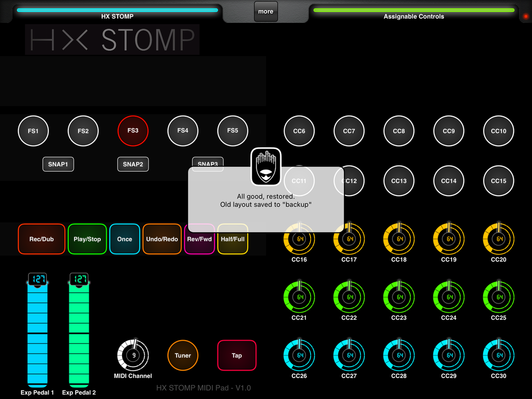Hit the Tap tempo pad
This screenshot has height=399, width=532.
click(237, 355)
